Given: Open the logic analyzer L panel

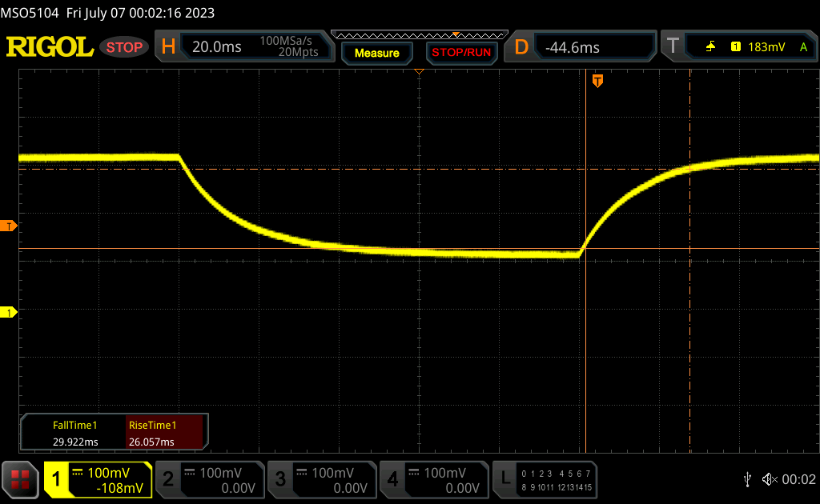Looking at the screenshot, I should pos(545,479).
